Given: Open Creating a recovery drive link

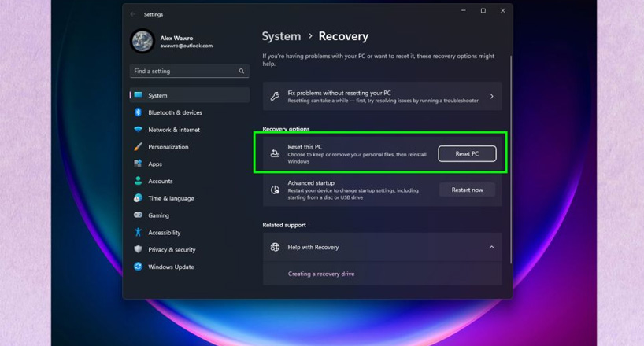Looking at the screenshot, I should 321,274.
